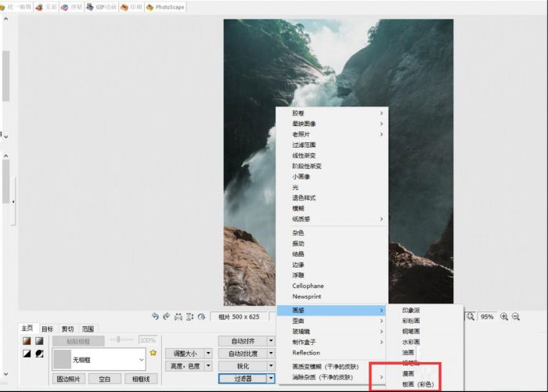Click the redo arrow icon

166,316
